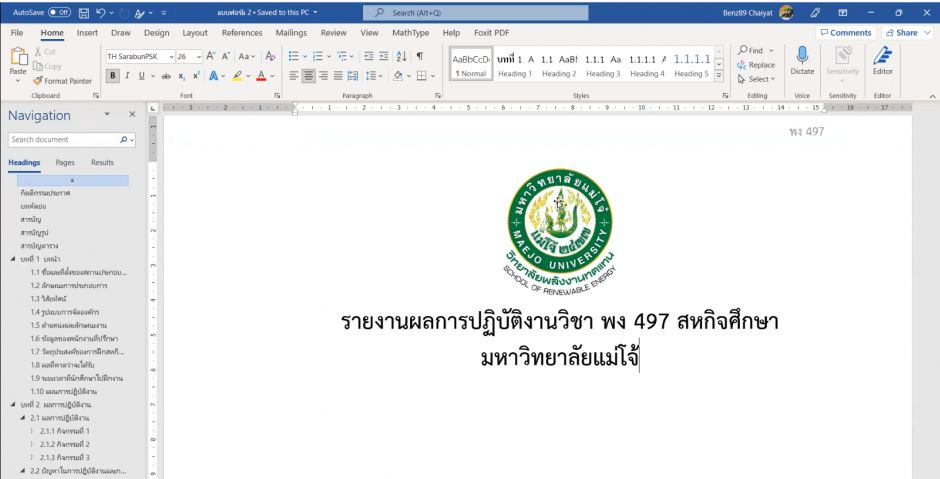Toggle show paragraph marks
940x479 pixels.
click(420, 56)
